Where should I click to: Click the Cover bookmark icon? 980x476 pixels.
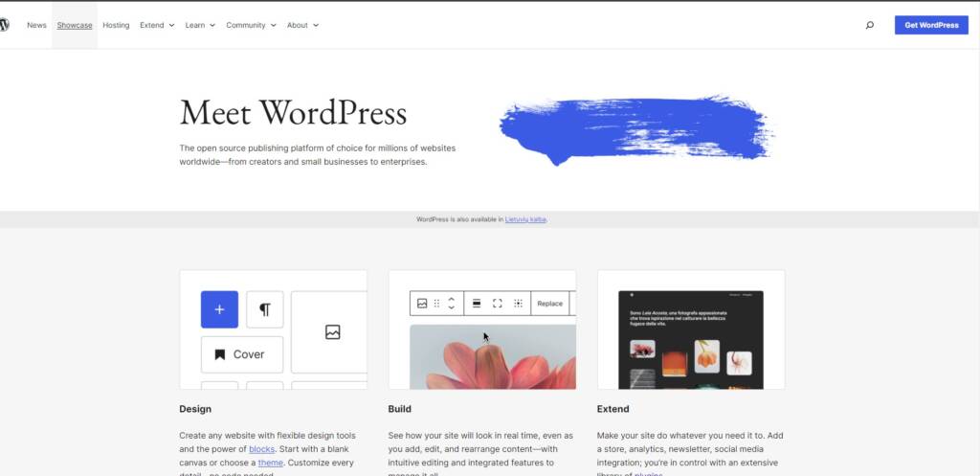[x=219, y=354]
